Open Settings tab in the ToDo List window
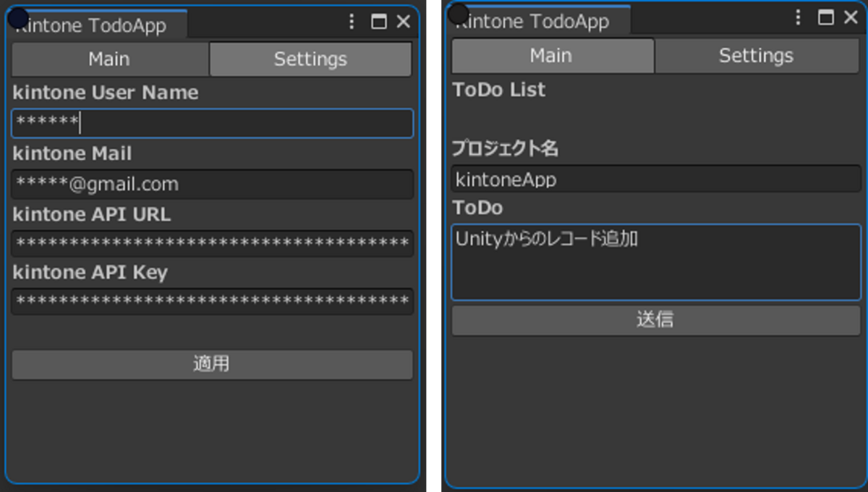This screenshot has height=492, width=868. pyautogui.click(x=756, y=56)
